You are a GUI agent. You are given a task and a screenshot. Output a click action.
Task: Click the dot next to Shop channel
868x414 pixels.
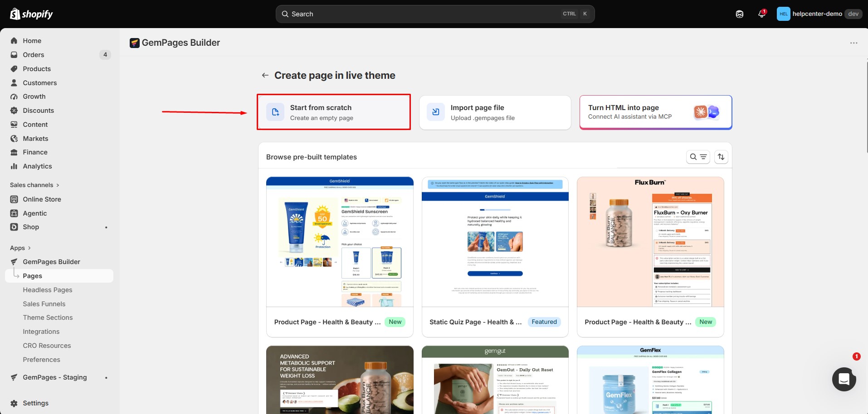[106, 227]
